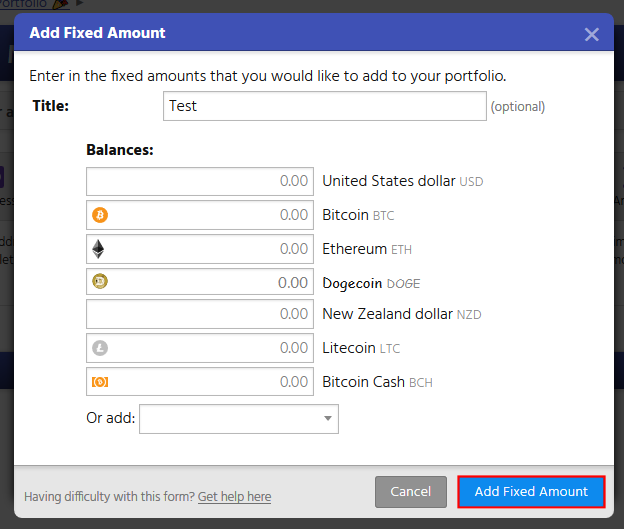Click the Dogecoin DOGE currency label

pos(371,283)
